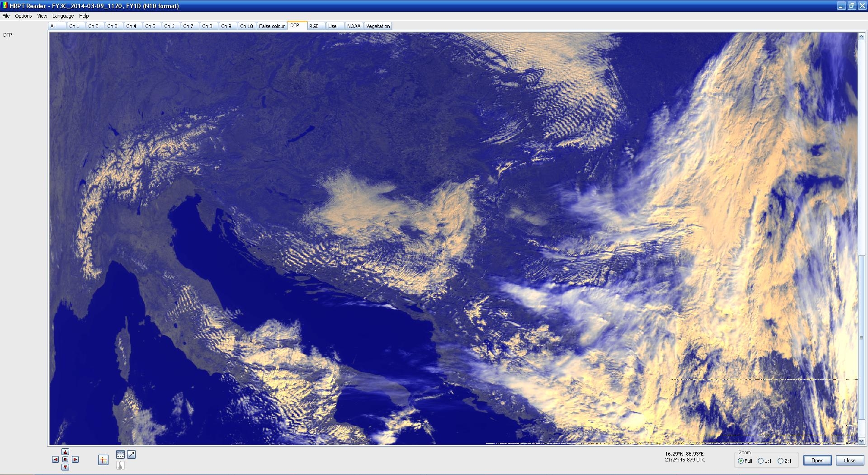Switch to the False colour tab
This screenshot has width=868, height=475.
272,26
